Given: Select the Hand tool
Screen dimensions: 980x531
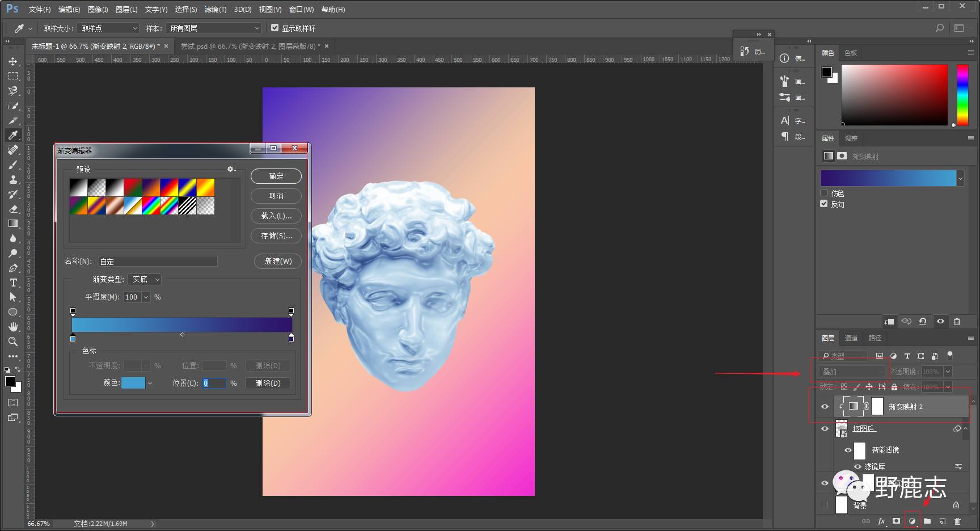Looking at the screenshot, I should [13, 327].
